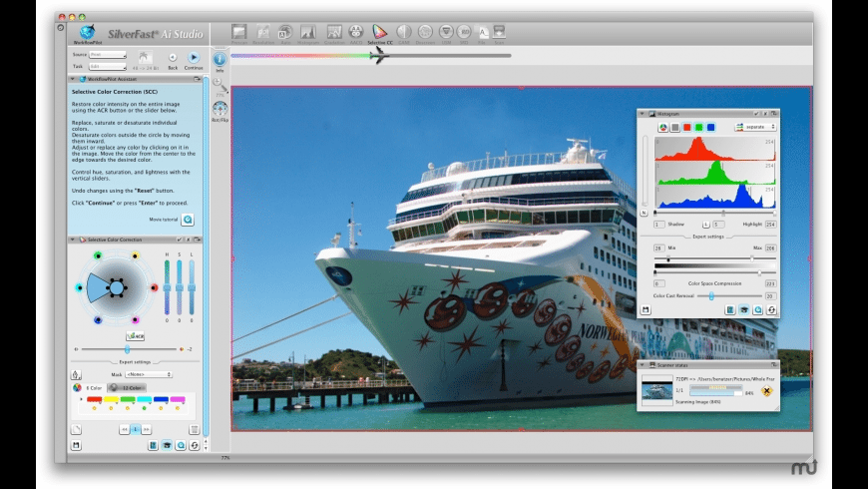Click the Back button

[173, 58]
